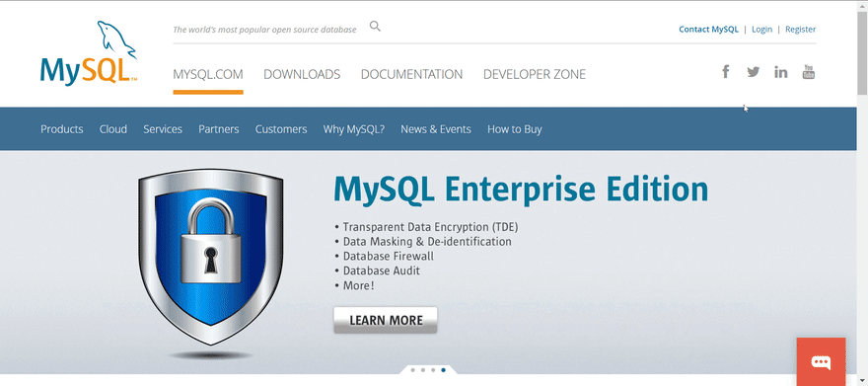Image resolution: width=868 pixels, height=386 pixels.
Task: Go to the DOWNLOADS tab
Action: [302, 74]
